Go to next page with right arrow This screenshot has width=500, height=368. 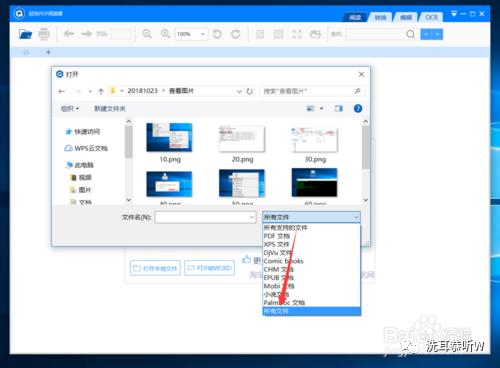(x=86, y=34)
